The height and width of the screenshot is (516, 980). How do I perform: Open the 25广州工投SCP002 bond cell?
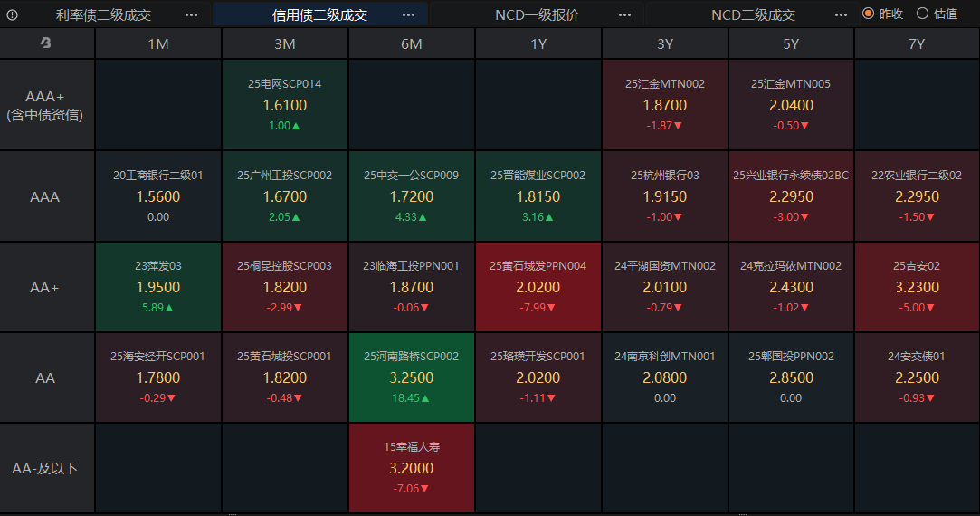(285, 196)
